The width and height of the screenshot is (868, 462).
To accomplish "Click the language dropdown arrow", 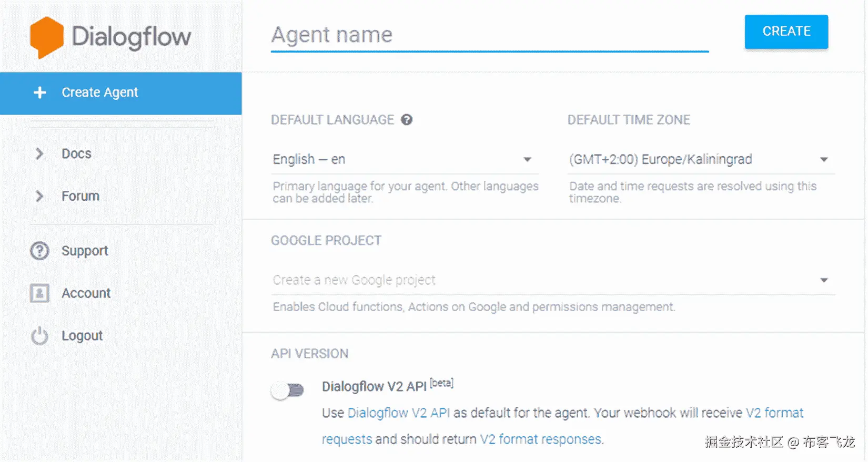I will [x=527, y=159].
